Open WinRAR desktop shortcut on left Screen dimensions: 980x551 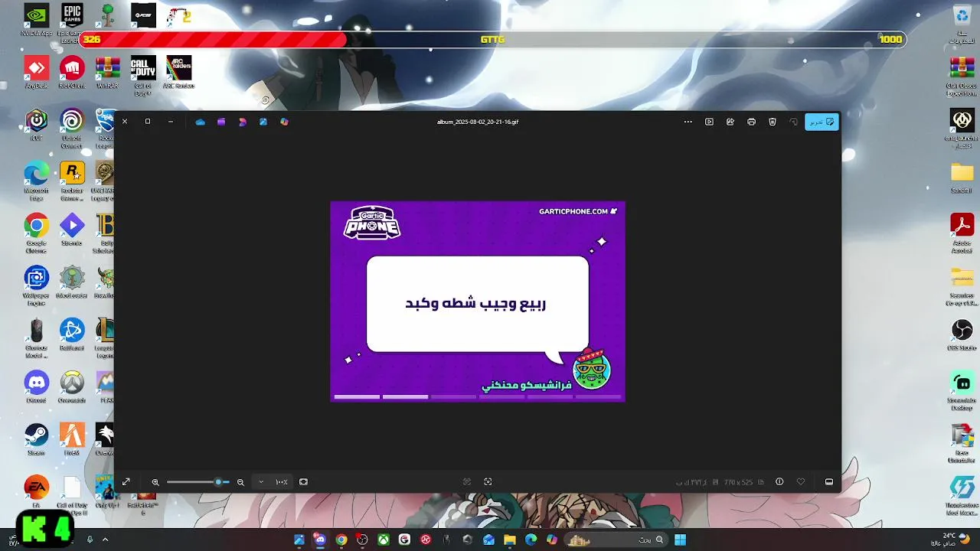[108, 72]
